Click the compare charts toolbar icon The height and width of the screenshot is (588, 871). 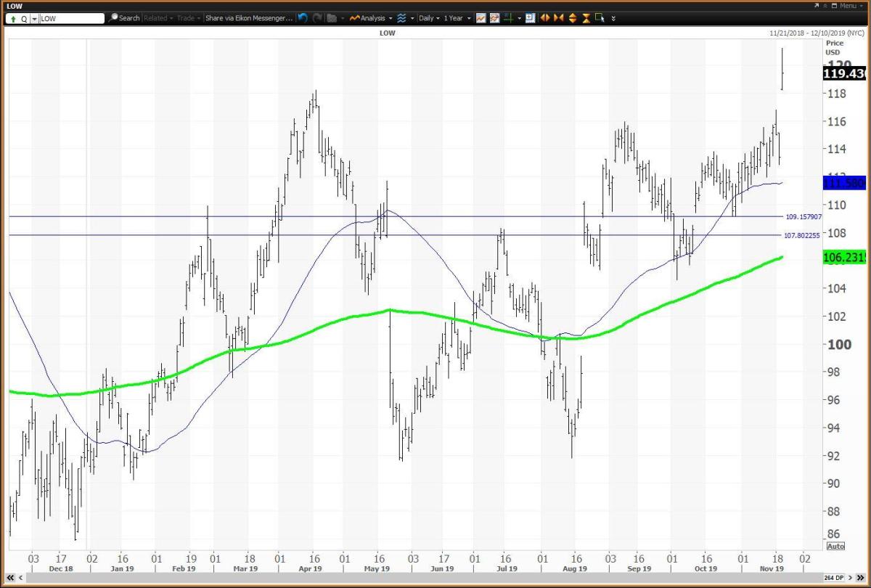(494, 18)
